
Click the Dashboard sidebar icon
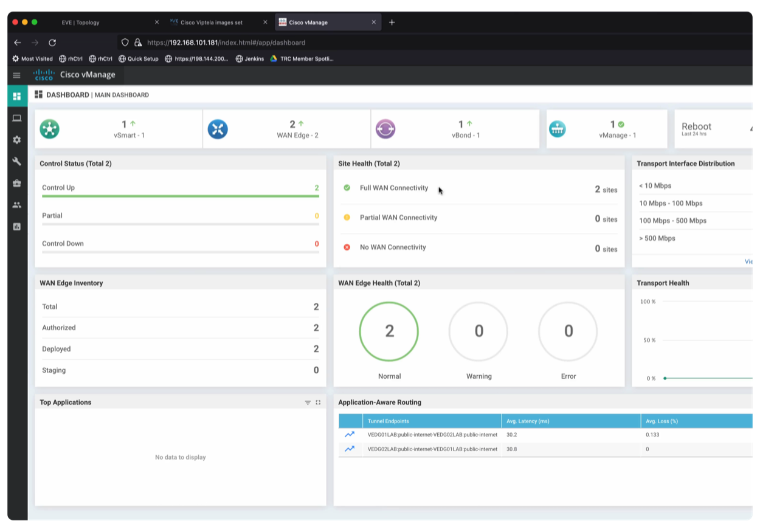(x=17, y=96)
